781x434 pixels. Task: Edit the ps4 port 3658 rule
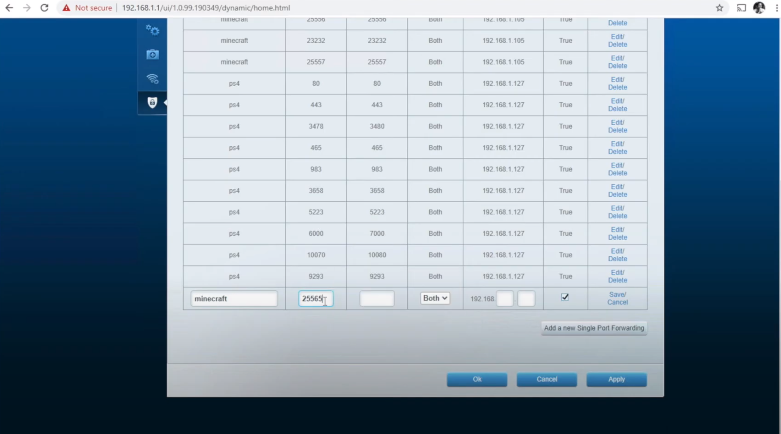[618, 187]
